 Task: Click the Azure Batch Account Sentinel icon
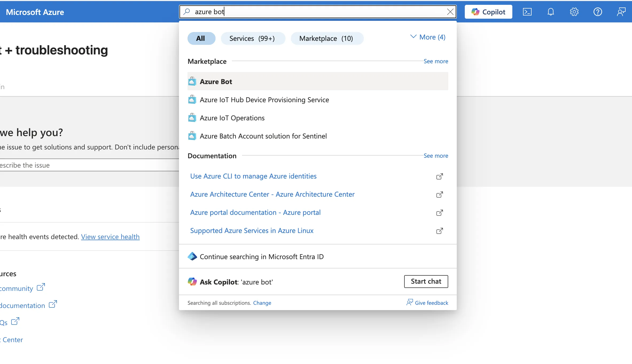tap(192, 136)
